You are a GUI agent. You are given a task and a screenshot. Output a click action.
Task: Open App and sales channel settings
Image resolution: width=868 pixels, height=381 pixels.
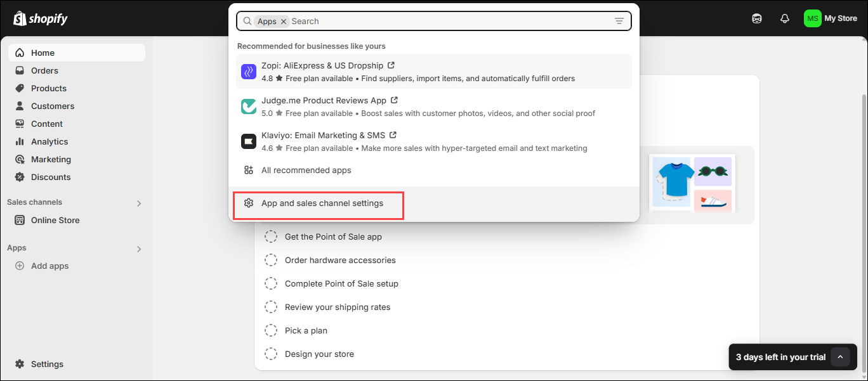[322, 203]
